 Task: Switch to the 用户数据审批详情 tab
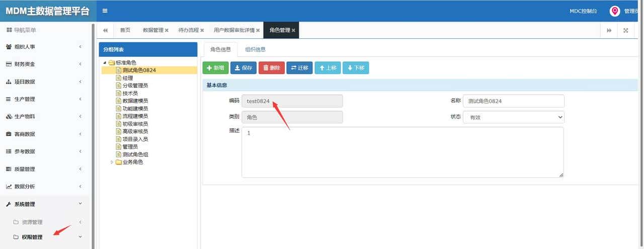pyautogui.click(x=234, y=30)
